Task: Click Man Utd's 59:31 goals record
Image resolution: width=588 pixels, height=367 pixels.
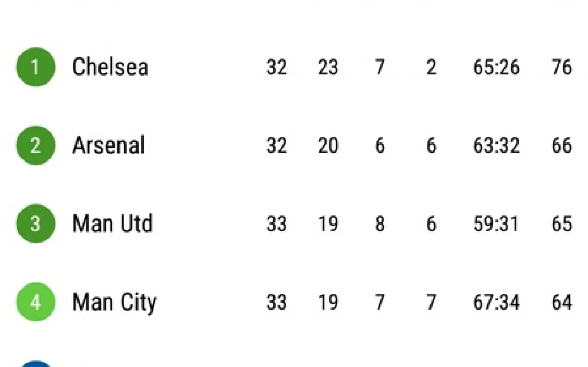Action: click(x=496, y=224)
